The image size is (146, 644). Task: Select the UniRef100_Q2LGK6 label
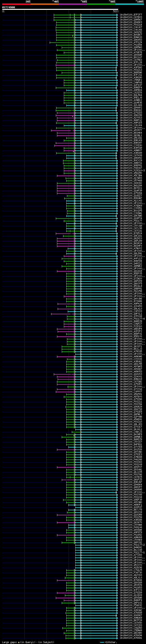[x=131, y=105]
